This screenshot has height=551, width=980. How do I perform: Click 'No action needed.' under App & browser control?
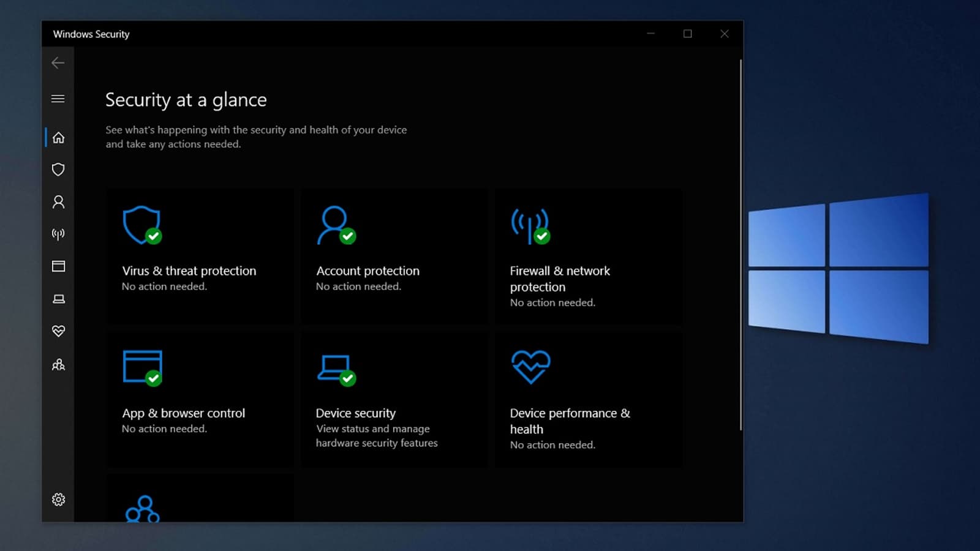pyautogui.click(x=164, y=429)
